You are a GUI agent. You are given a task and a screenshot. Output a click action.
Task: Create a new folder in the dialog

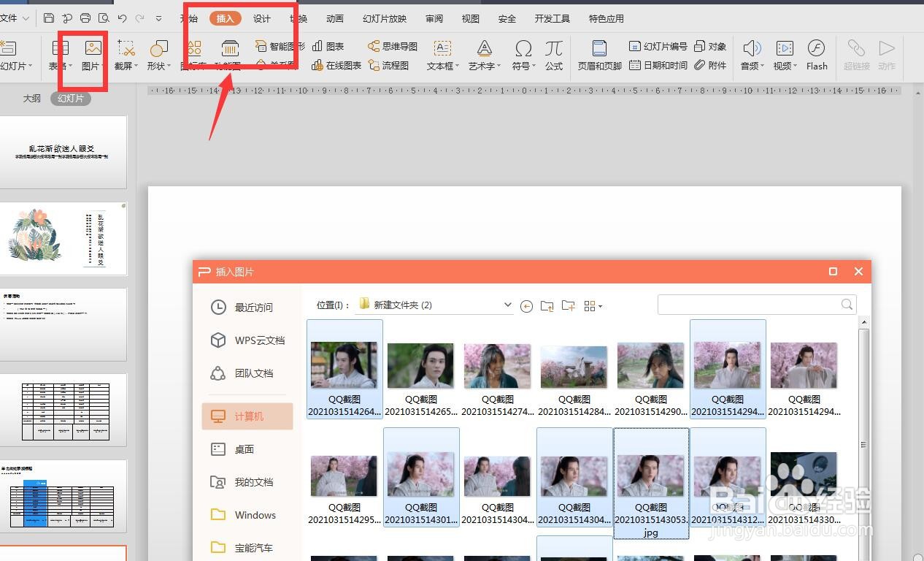point(568,306)
